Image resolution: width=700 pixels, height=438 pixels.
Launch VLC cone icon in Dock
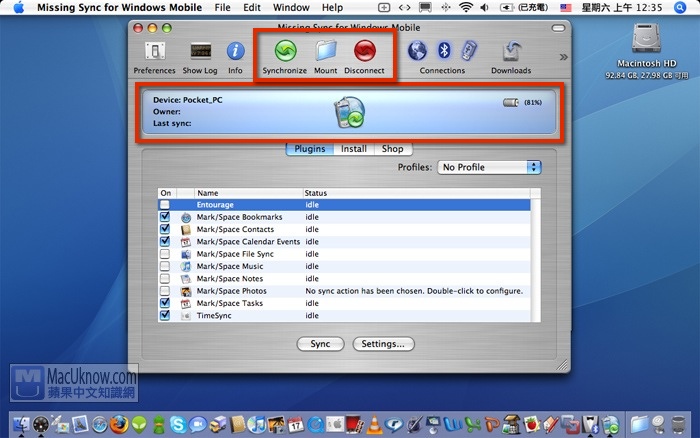pyautogui.click(x=374, y=425)
